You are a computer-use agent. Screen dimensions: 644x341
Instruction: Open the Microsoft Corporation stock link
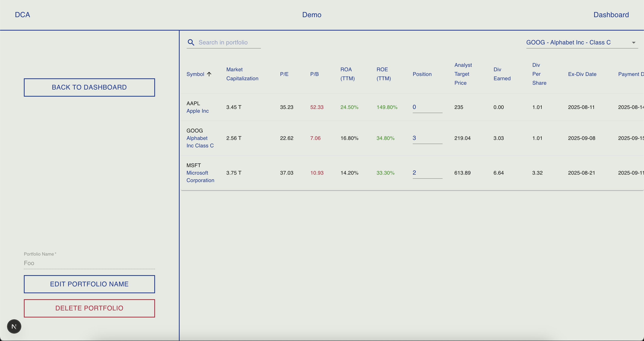tap(200, 176)
